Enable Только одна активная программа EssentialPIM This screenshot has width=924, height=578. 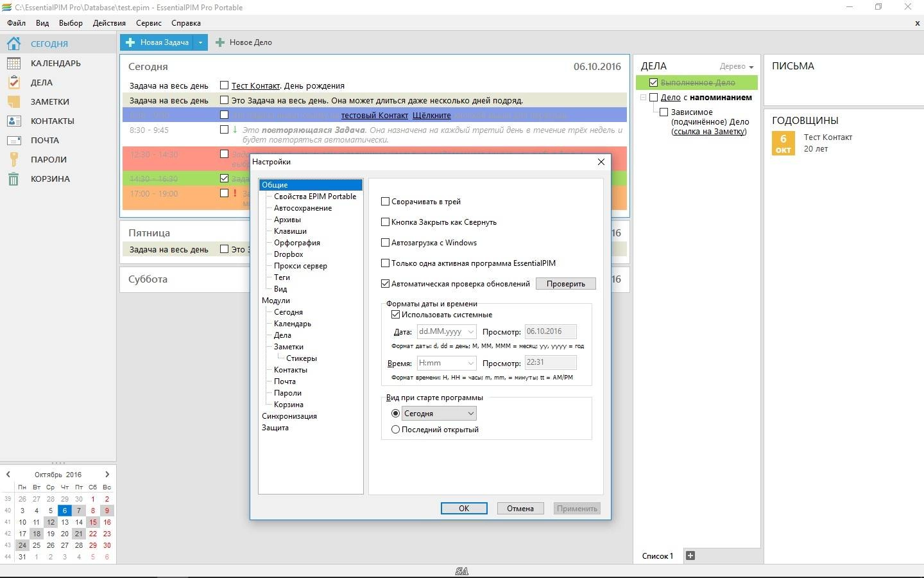[385, 263]
